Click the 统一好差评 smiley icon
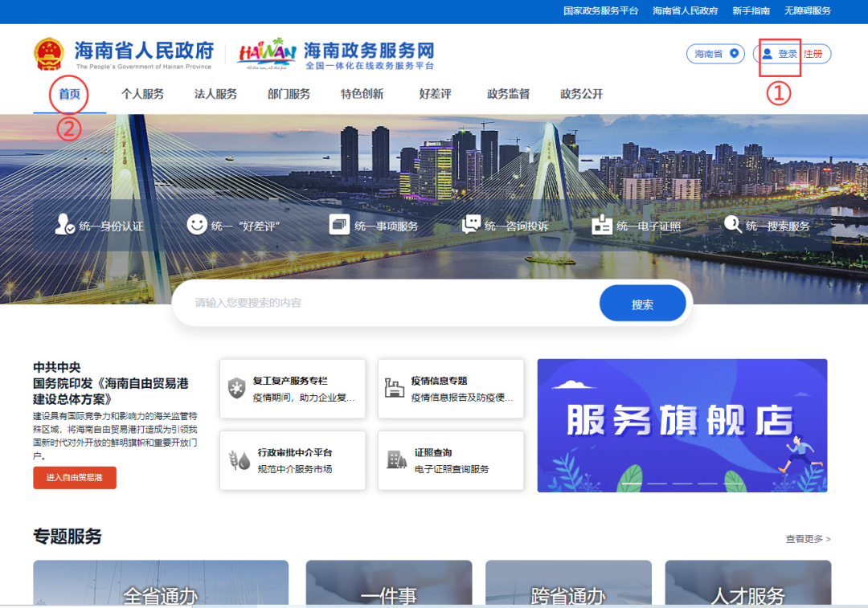Viewport: 868px width, 608px height. click(196, 224)
